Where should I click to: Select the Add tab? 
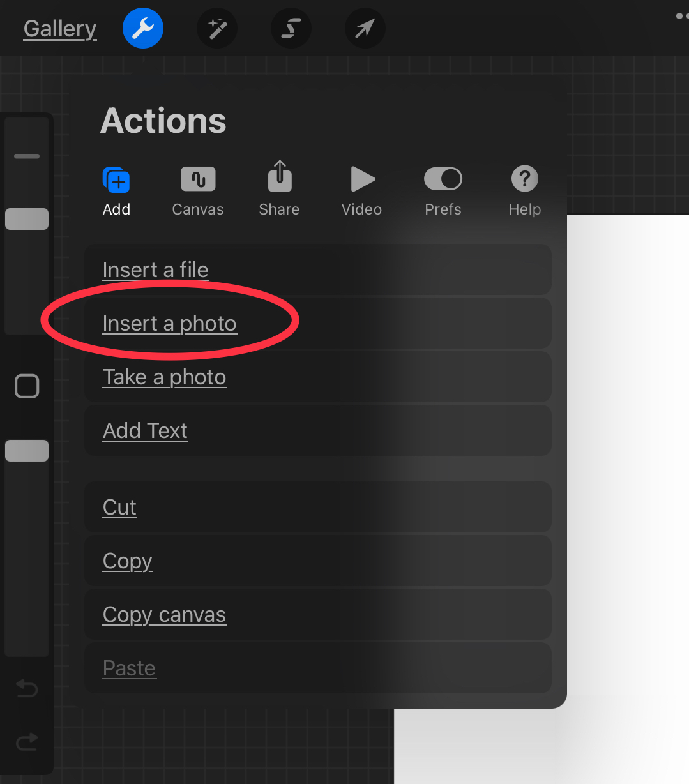point(116,190)
